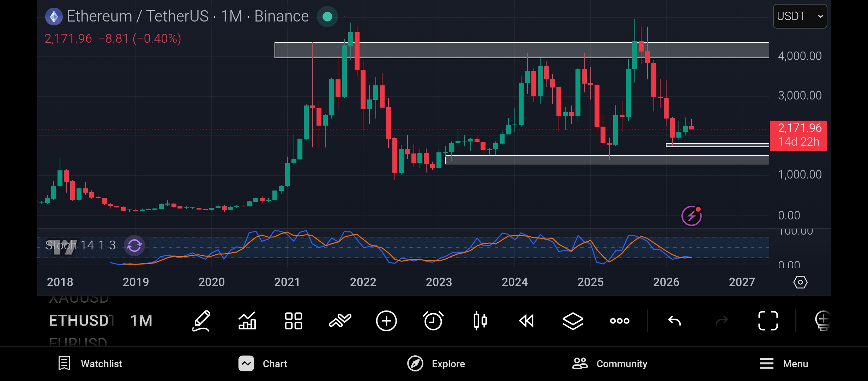
Task: Open the drawing tools pencil icon
Action: tap(201, 321)
